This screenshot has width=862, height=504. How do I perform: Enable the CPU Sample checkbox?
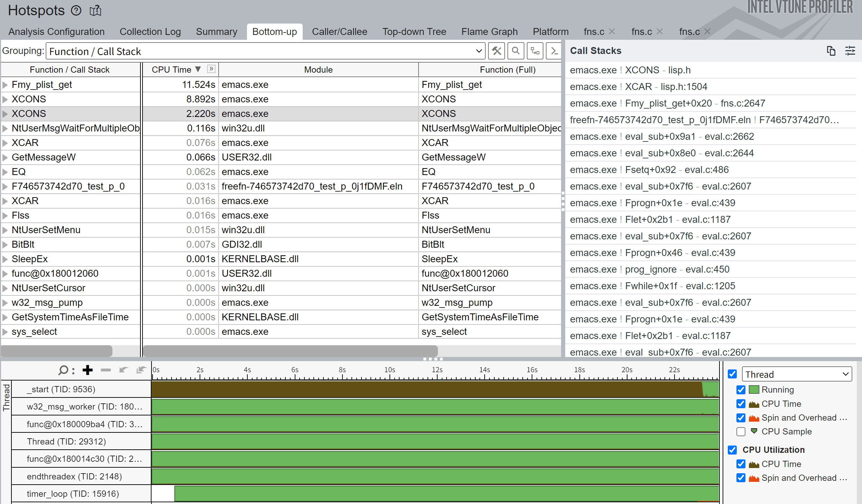pyautogui.click(x=741, y=432)
